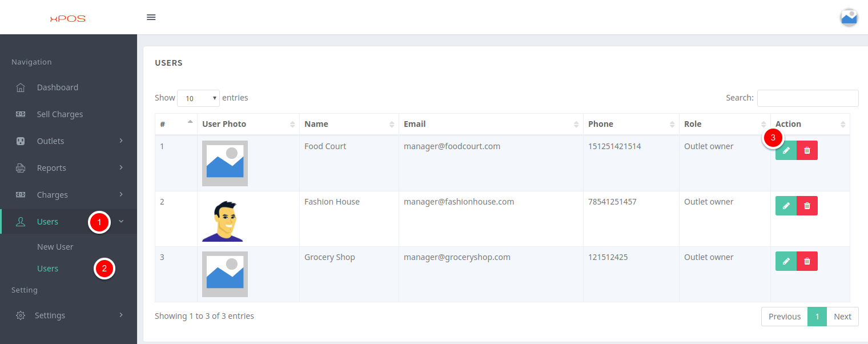Image resolution: width=868 pixels, height=344 pixels.
Task: Click Dashboard home icon in sidebar
Action: pos(21,87)
